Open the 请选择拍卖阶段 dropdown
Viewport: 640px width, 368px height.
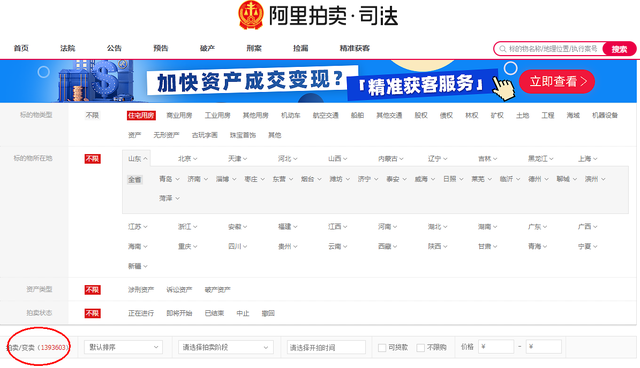[225, 347]
